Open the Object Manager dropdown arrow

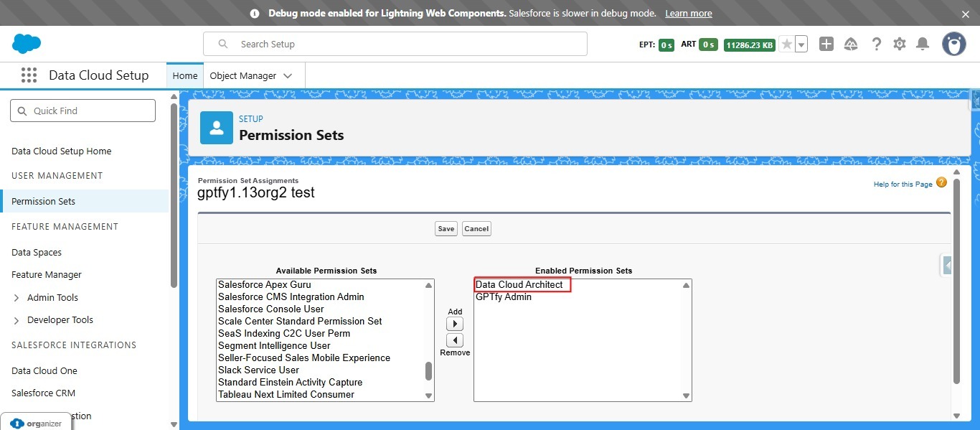point(288,75)
